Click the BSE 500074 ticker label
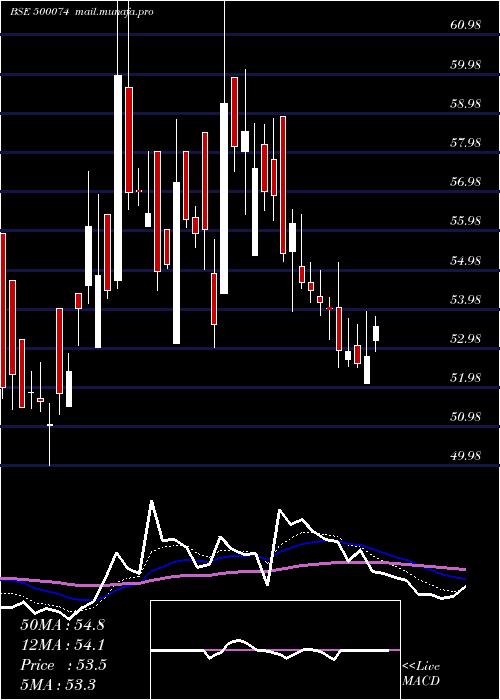500x700 pixels. [x=39, y=12]
